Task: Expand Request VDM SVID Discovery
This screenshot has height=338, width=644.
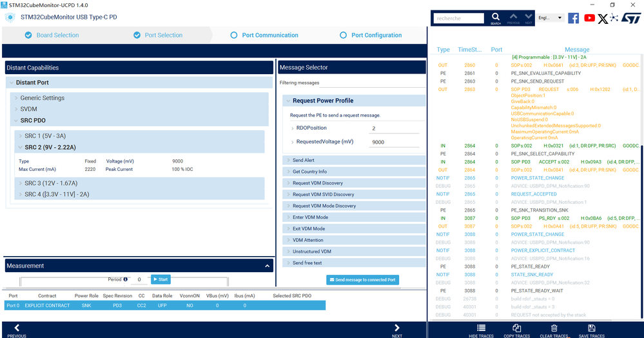Action: click(x=288, y=195)
